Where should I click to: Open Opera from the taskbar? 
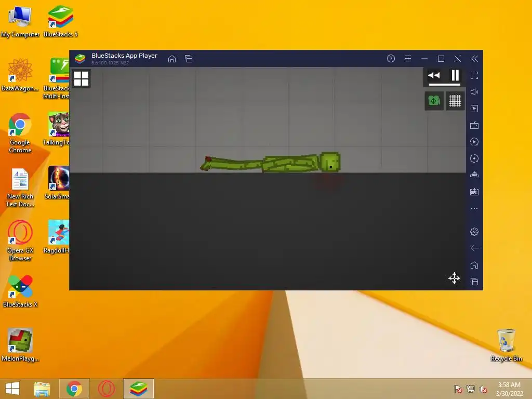[x=107, y=389]
